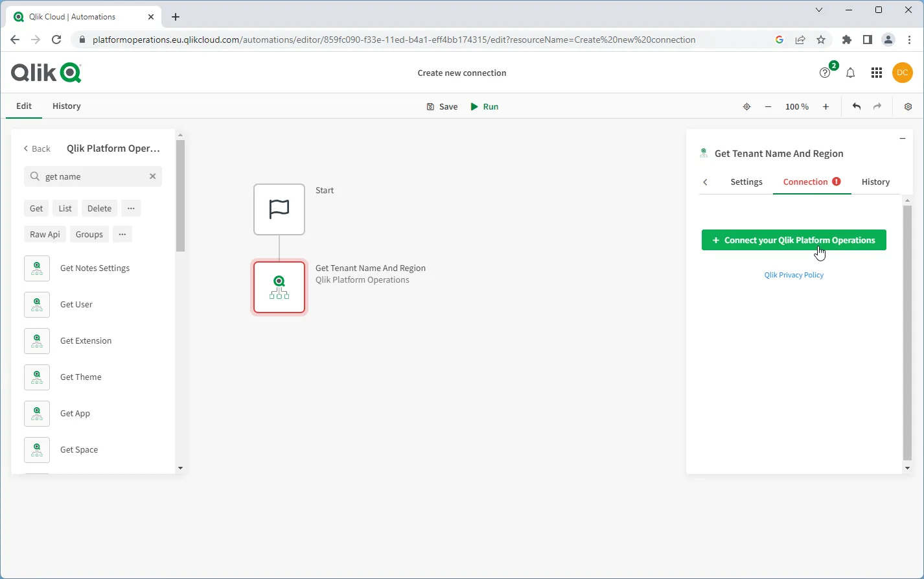
Task: Expand more filters with the ellipsis button
Action: 131,208
